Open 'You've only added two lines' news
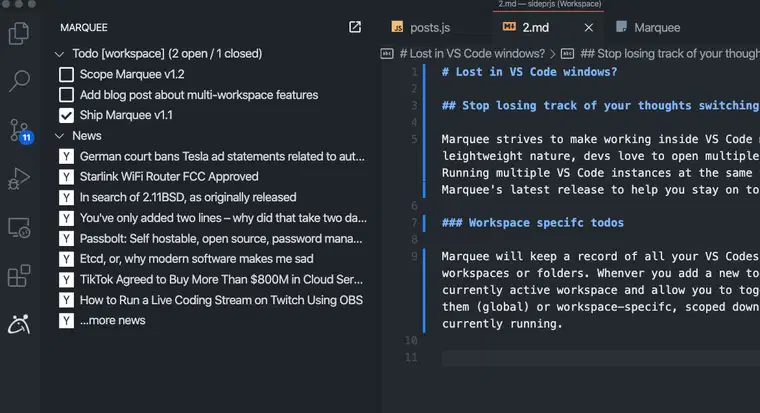 tap(223, 218)
